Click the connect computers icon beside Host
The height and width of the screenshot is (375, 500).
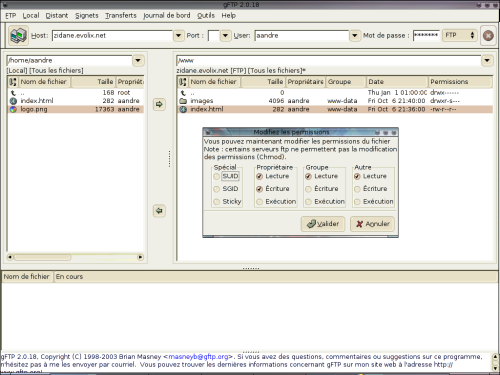pos(18,35)
